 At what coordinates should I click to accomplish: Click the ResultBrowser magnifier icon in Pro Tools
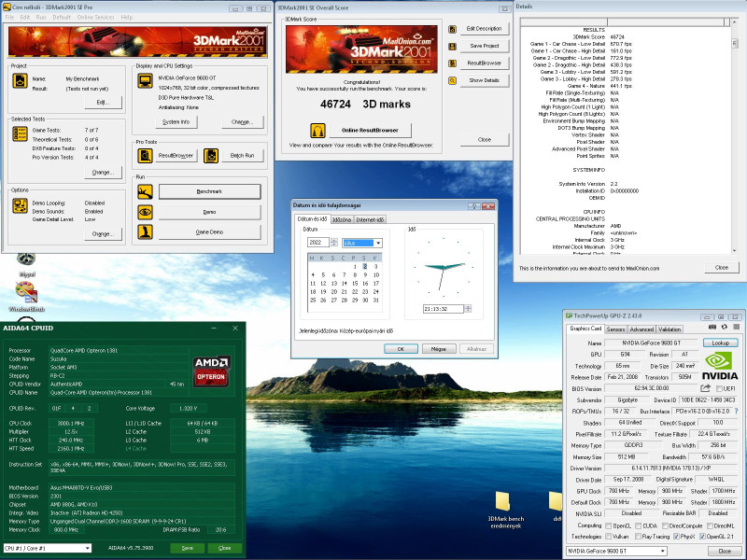pos(146,155)
